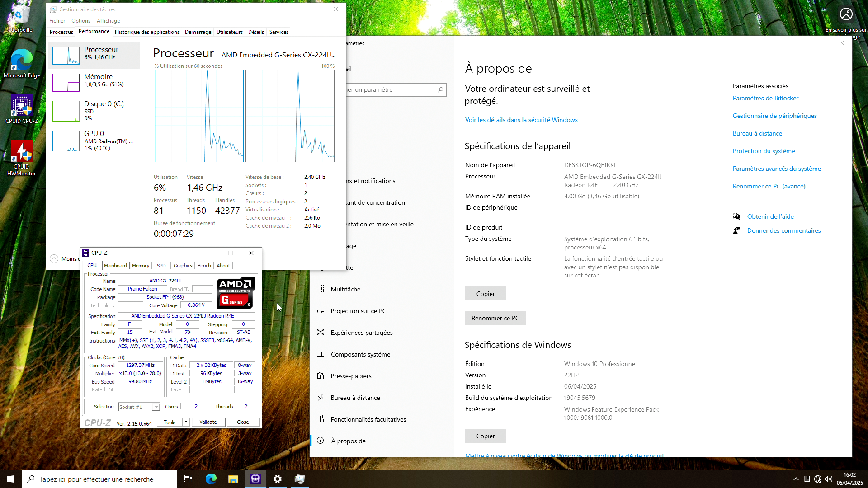Click the Tools button in CPU-Z

tap(170, 422)
